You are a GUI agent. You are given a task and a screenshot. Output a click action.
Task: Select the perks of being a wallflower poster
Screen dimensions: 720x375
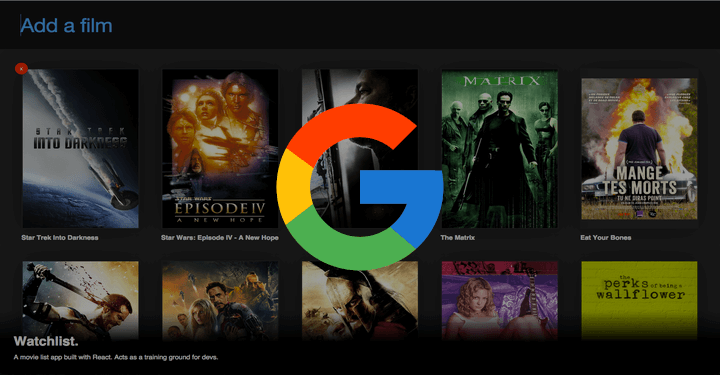639,301
